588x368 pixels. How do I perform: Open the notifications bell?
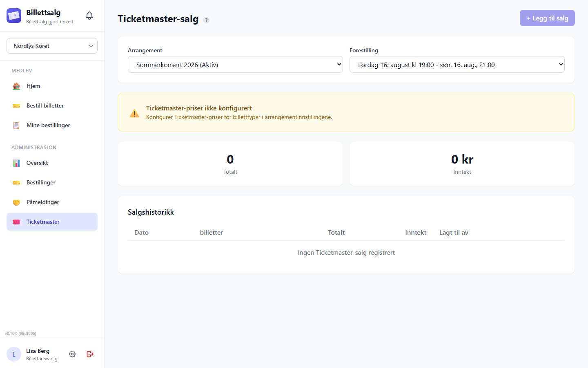coord(89,16)
